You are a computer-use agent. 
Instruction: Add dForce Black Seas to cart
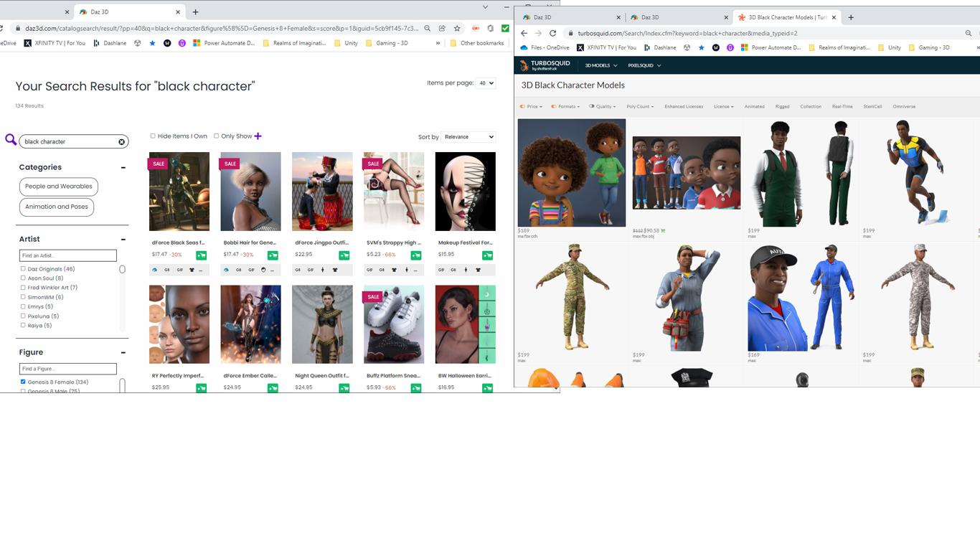[x=201, y=255]
